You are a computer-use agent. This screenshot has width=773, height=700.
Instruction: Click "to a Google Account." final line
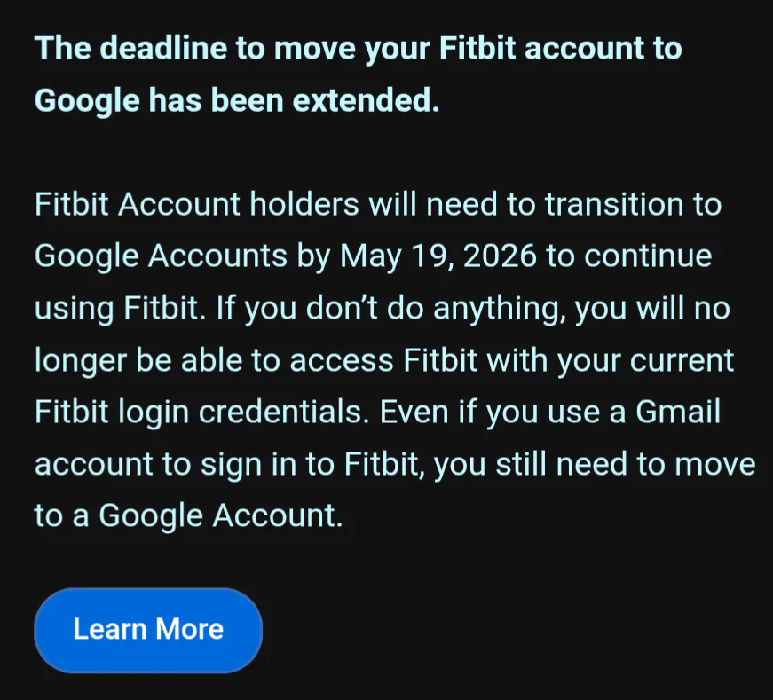pos(188,516)
